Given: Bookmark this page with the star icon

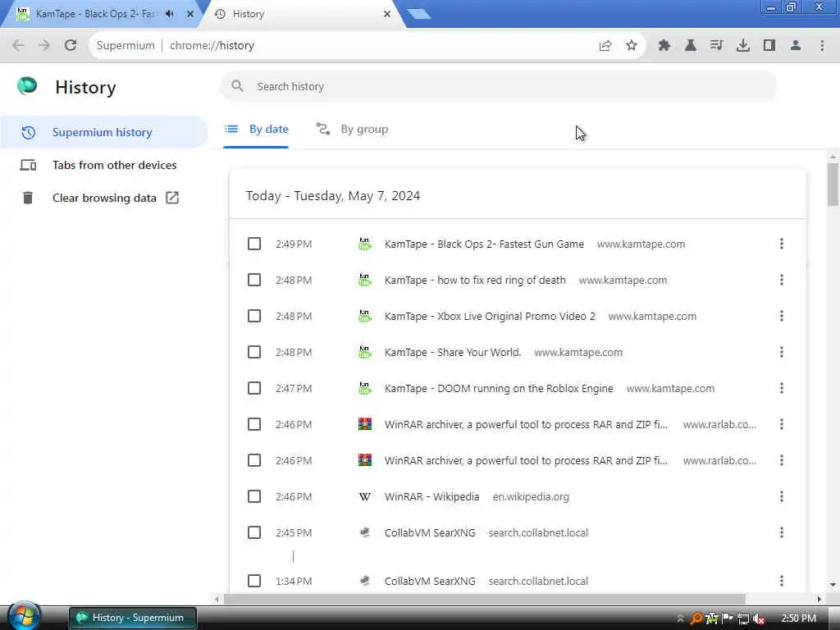Looking at the screenshot, I should coord(632,46).
